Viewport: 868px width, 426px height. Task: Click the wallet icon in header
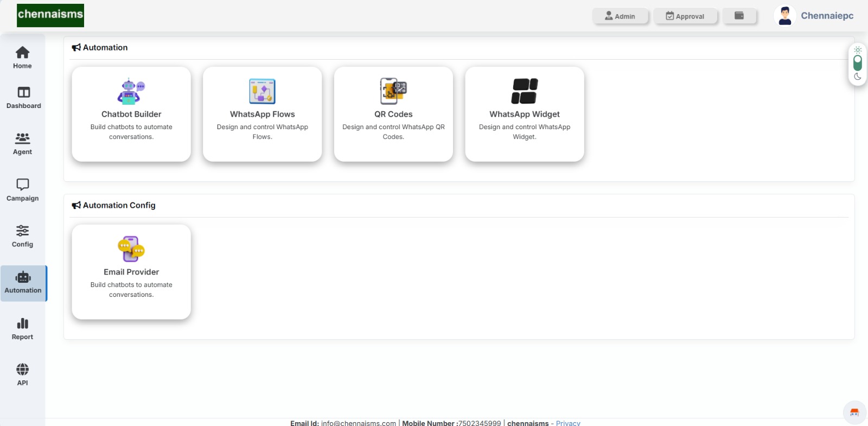pyautogui.click(x=739, y=16)
